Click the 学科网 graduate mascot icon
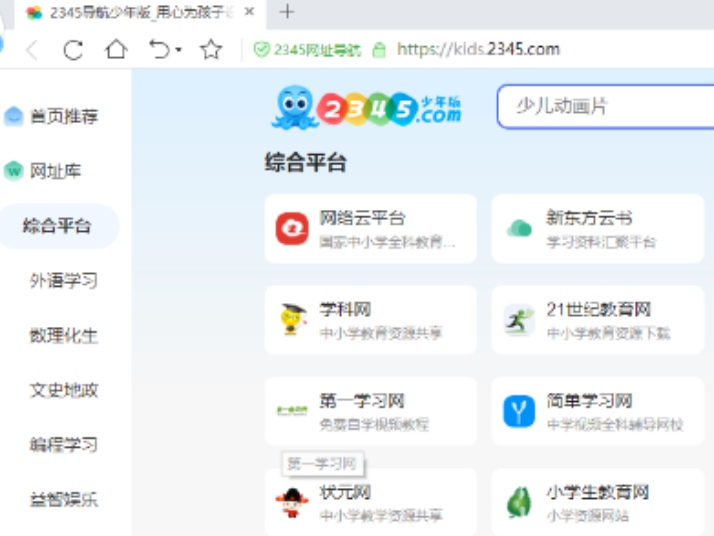Image resolution: width=714 pixels, height=536 pixels. tap(292, 320)
